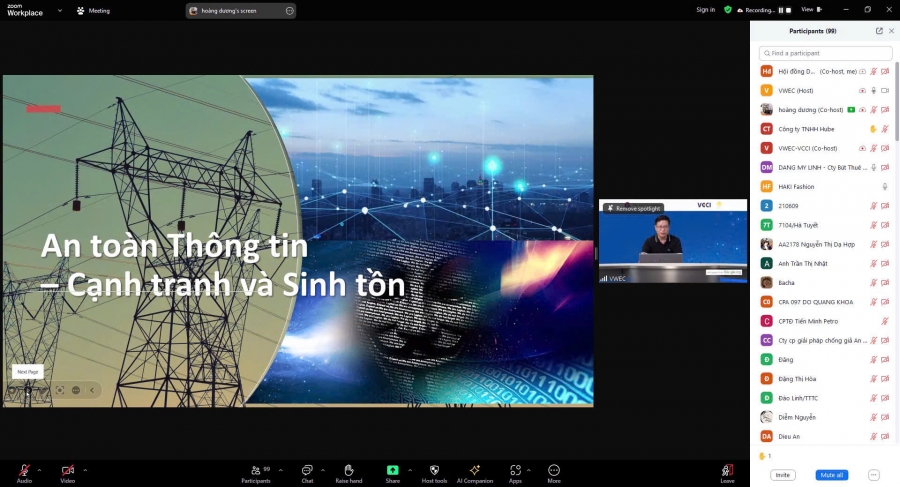Click the green encryption shield icon
Image resolution: width=900 pixels, height=487 pixels.
pyautogui.click(x=728, y=10)
